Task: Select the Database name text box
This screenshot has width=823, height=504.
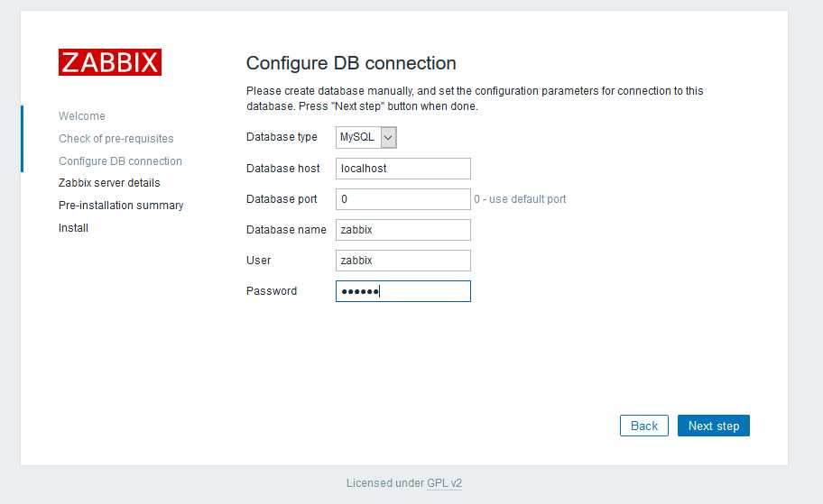Action: 403,230
